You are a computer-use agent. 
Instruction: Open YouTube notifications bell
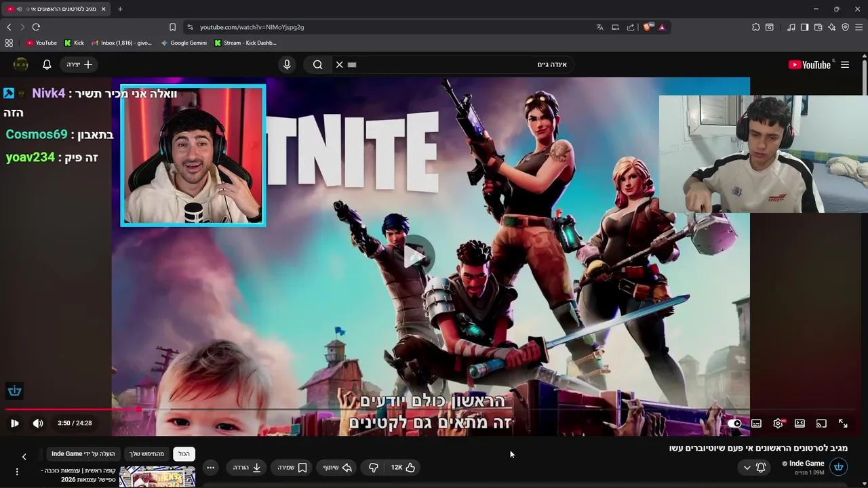[x=47, y=64]
